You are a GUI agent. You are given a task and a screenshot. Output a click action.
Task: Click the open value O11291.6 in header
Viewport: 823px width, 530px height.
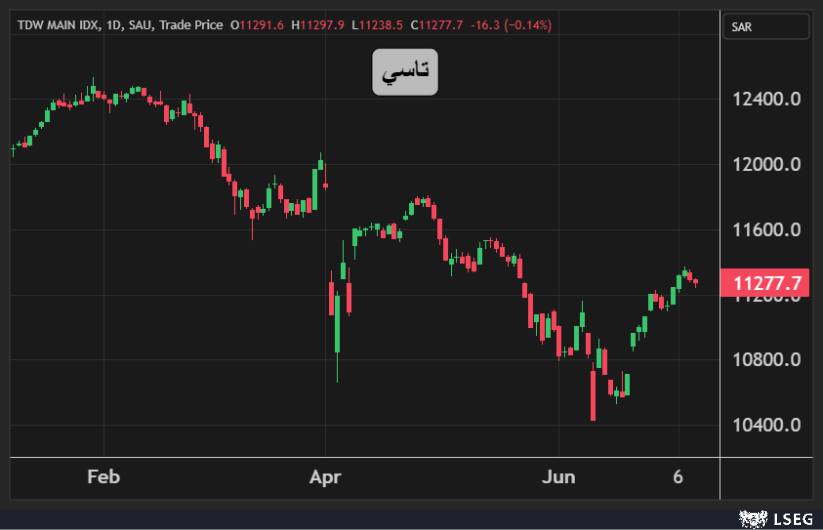(x=258, y=25)
